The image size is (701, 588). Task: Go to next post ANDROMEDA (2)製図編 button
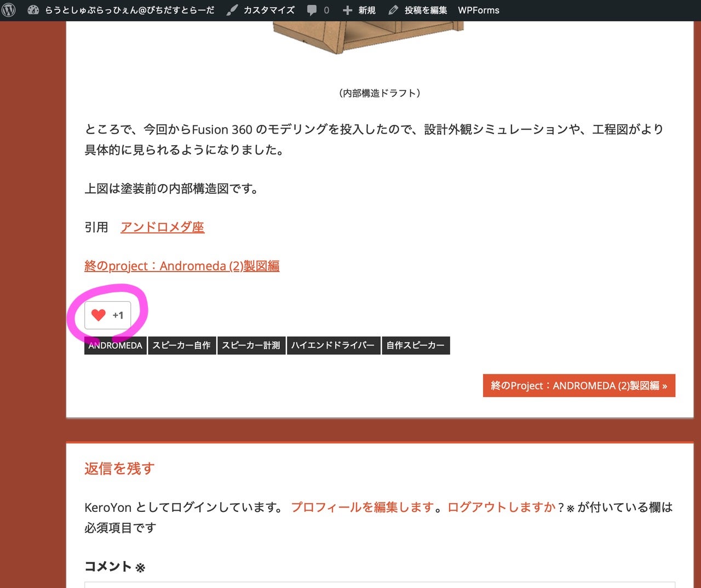[x=579, y=385]
